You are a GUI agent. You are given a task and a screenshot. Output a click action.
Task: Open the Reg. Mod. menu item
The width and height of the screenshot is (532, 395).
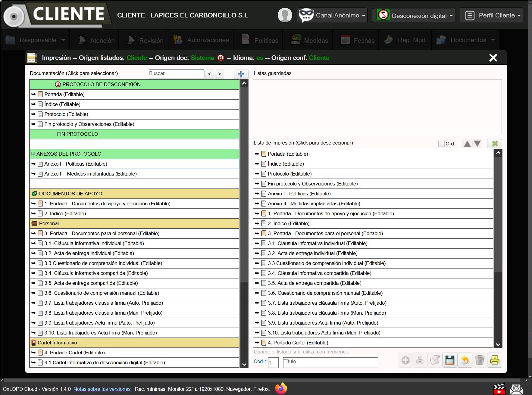pyautogui.click(x=406, y=40)
